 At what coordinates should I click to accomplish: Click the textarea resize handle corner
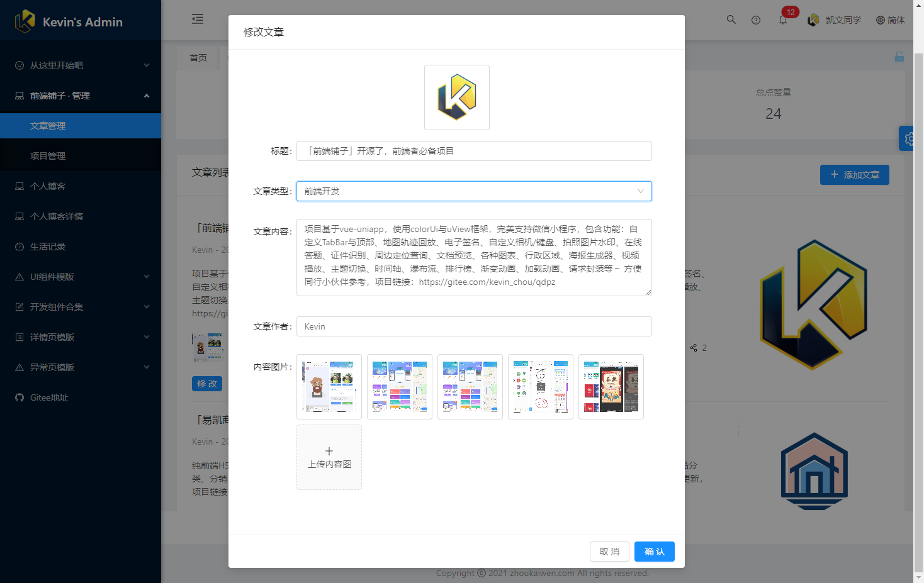click(x=648, y=292)
